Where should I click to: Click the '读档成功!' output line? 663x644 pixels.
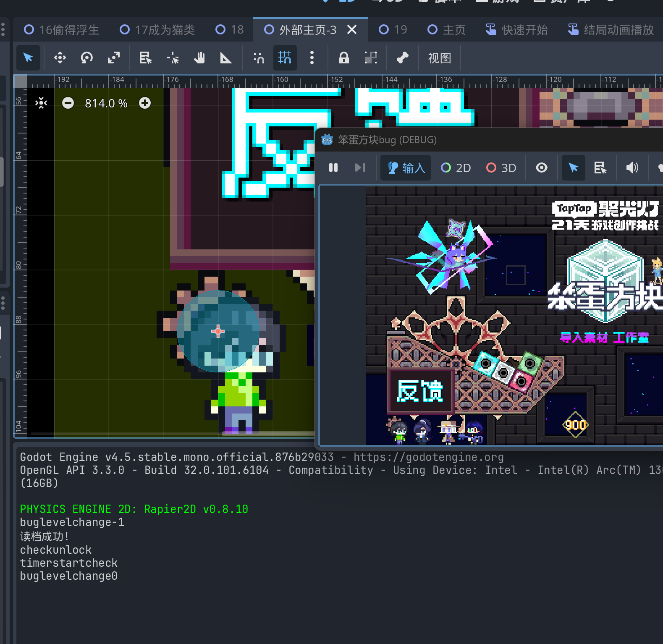45,537
